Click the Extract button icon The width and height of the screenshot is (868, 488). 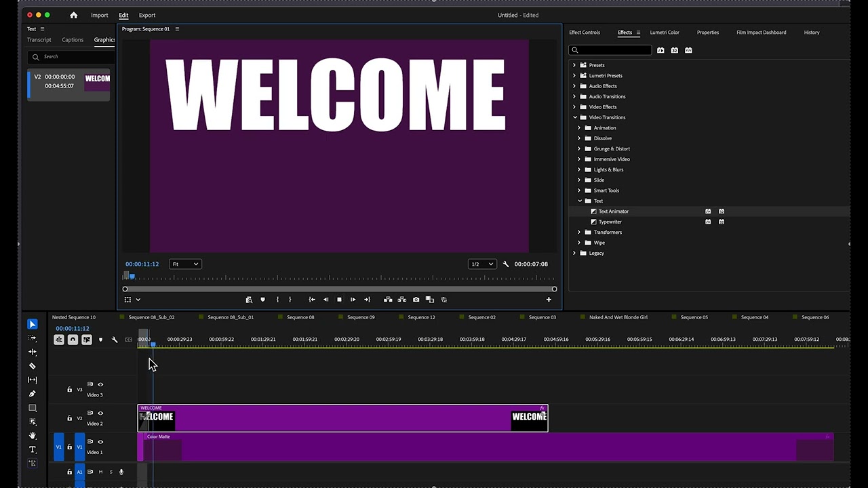click(401, 300)
